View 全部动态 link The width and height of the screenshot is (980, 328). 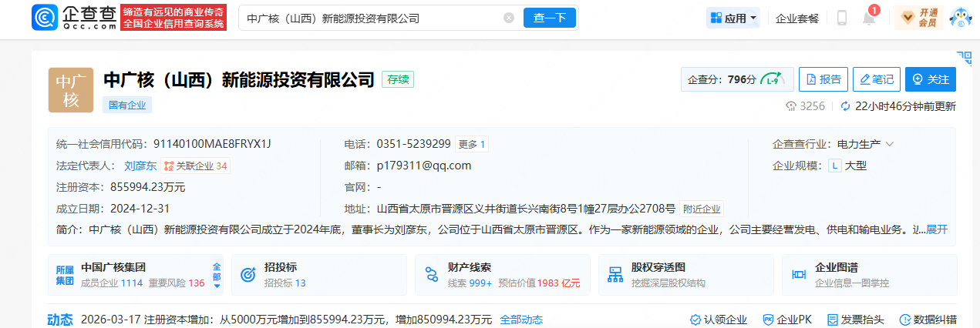pos(521,320)
